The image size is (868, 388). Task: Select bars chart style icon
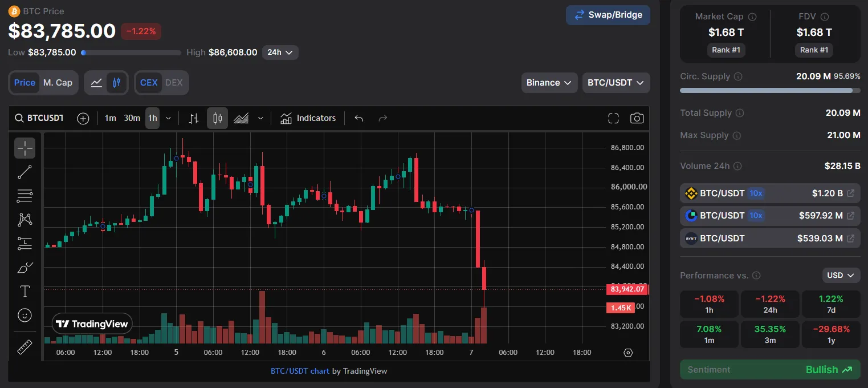tap(194, 118)
